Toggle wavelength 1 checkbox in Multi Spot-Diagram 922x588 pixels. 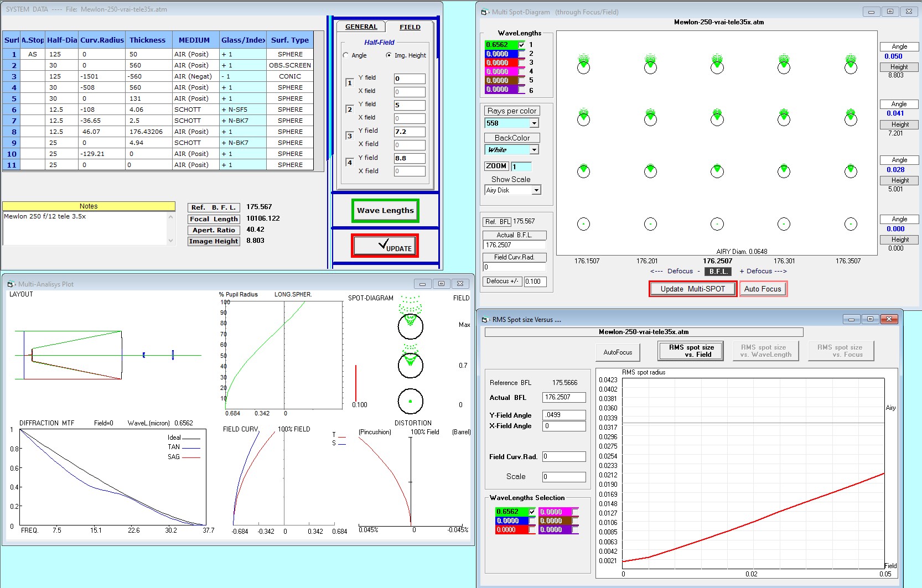click(521, 45)
